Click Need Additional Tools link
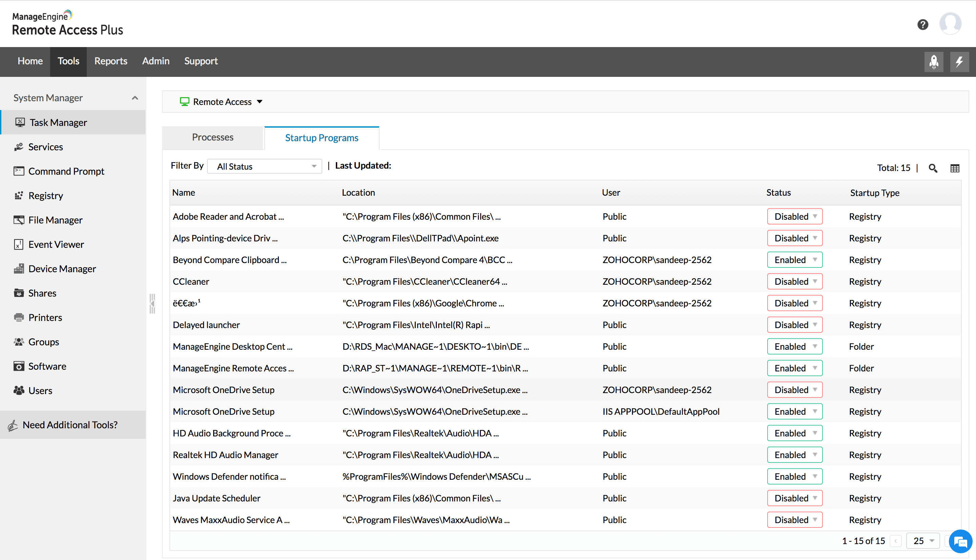 pos(70,424)
